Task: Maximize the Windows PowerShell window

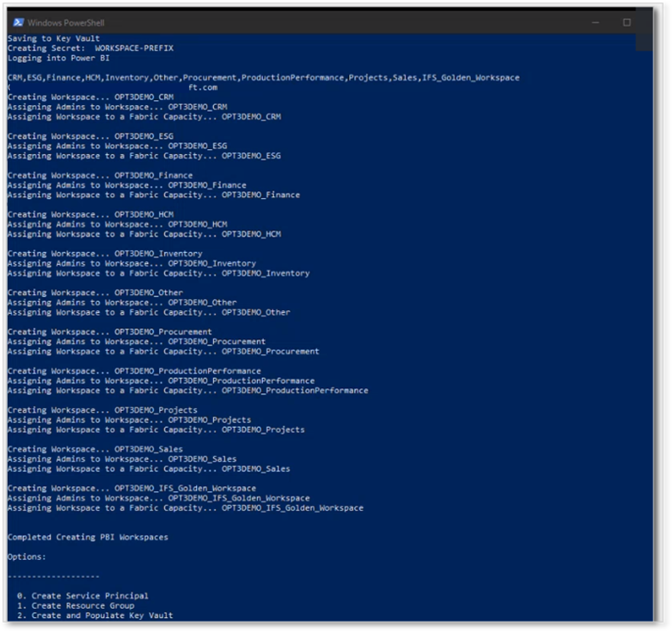Action: point(627,22)
